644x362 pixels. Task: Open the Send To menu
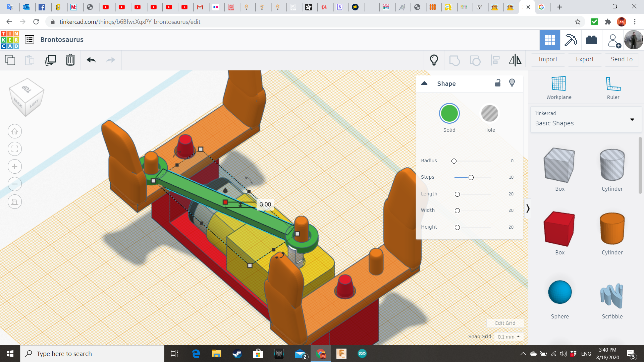tap(621, 59)
